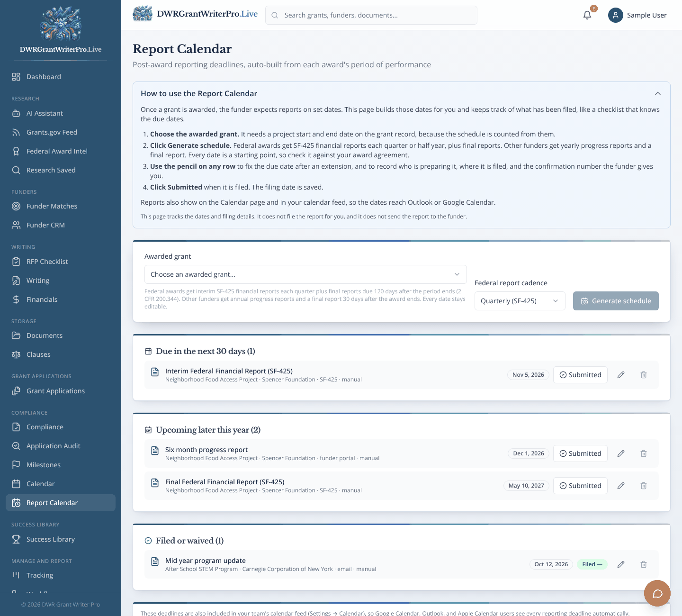
Task: Click the Success Library trophy icon
Action: pos(16,539)
